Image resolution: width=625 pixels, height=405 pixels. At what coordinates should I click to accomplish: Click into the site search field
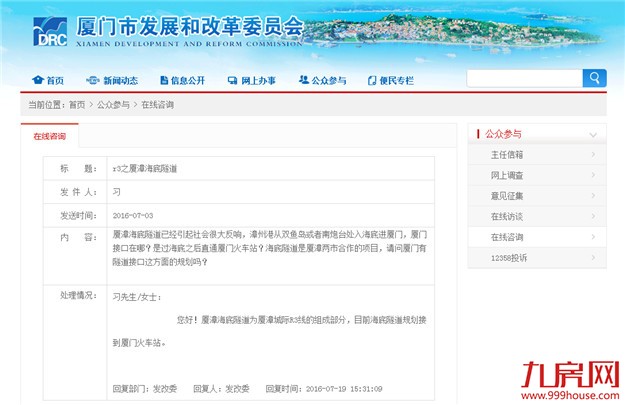pos(525,78)
